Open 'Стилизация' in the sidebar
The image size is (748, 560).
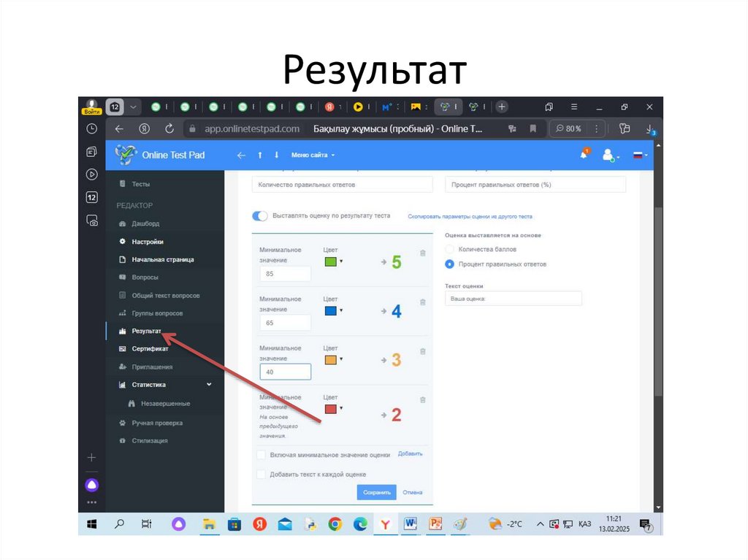pos(149,441)
